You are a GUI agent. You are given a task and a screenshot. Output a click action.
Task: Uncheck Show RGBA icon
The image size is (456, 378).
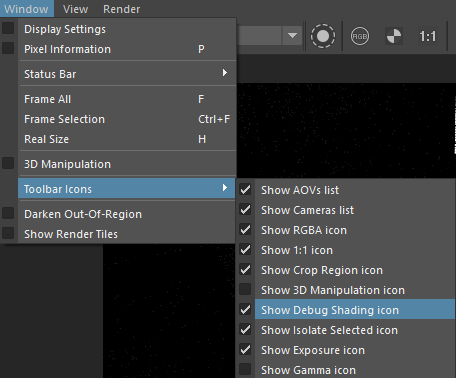(x=245, y=229)
